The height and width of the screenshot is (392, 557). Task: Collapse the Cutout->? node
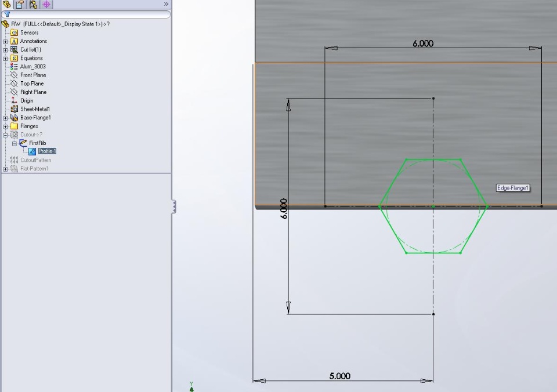[x=5, y=135]
